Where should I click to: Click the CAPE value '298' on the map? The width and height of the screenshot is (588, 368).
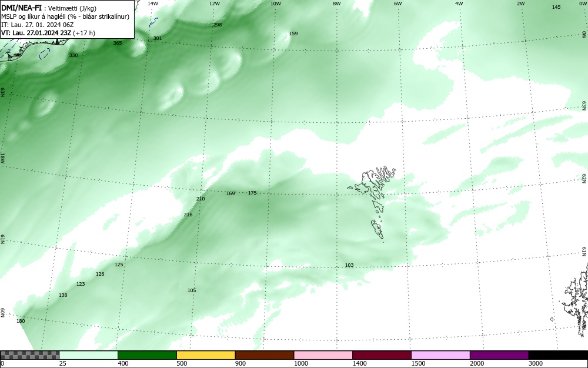(x=218, y=25)
